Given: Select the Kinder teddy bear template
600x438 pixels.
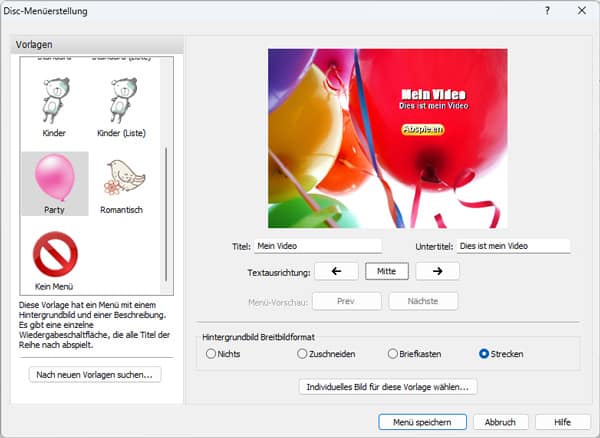Looking at the screenshot, I should tap(54, 107).
